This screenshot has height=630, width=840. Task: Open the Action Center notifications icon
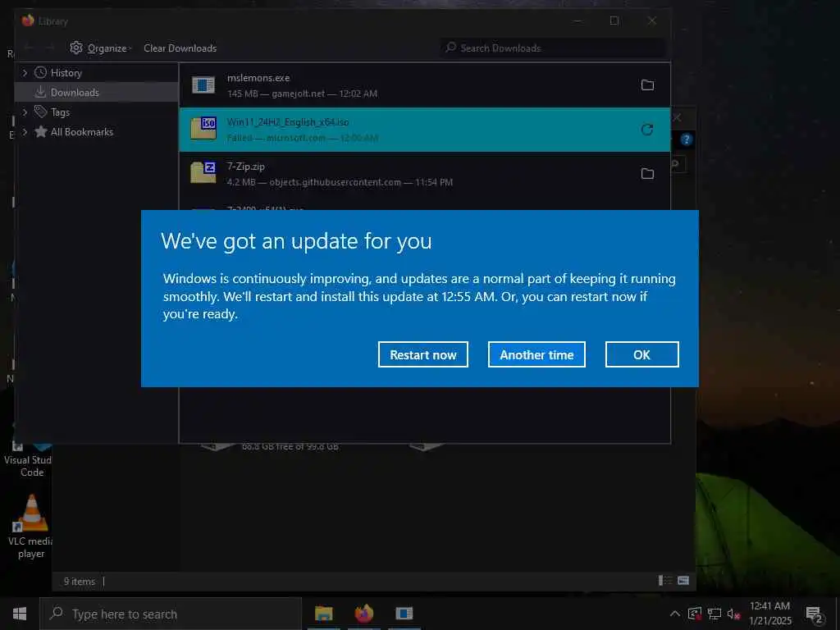click(814, 614)
